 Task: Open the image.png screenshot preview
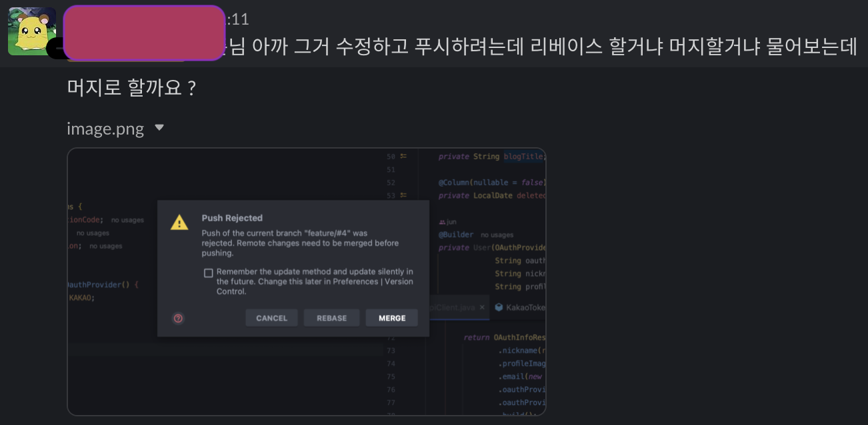(307, 282)
